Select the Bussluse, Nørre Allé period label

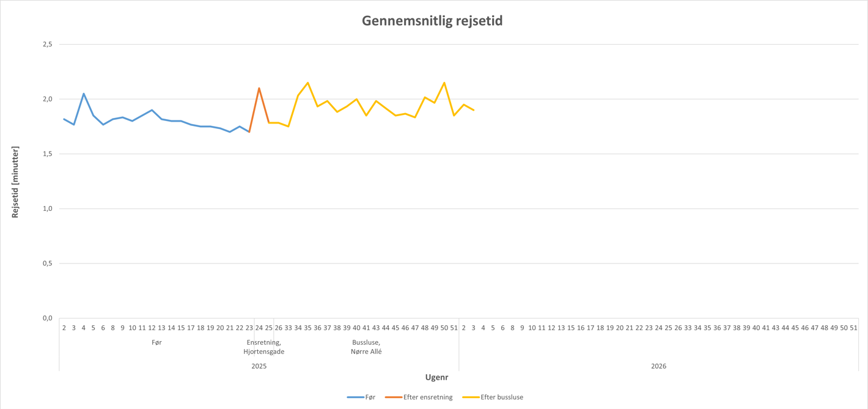[x=366, y=347]
